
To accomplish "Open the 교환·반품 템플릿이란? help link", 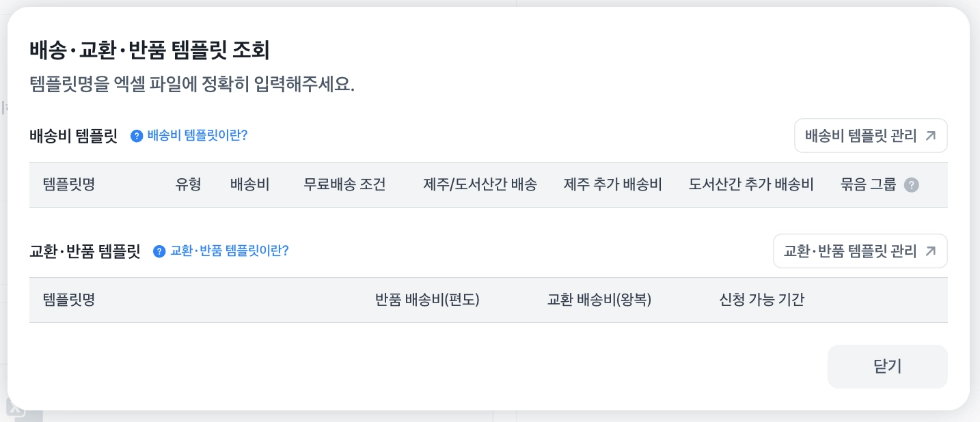I will [230, 251].
